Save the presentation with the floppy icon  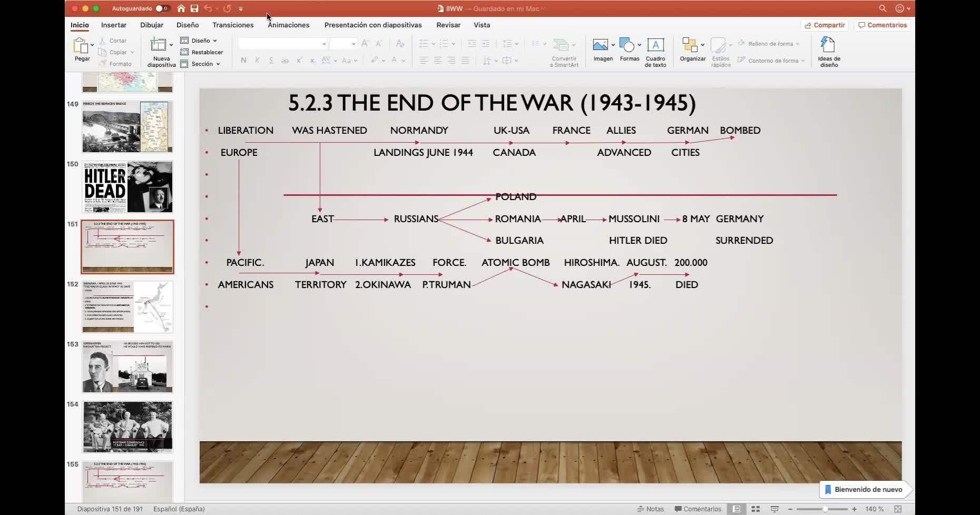194,8
